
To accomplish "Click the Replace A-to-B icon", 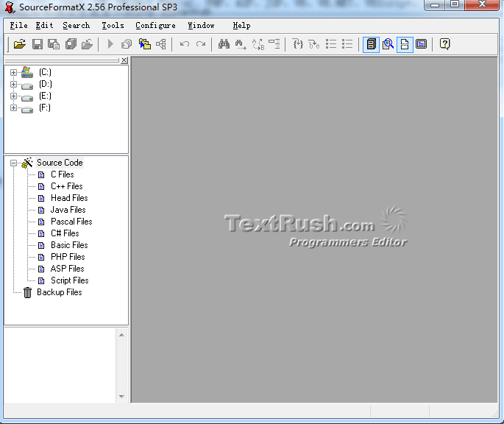I will [258, 44].
